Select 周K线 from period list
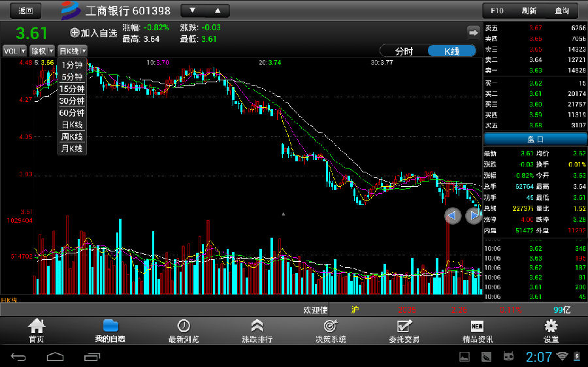This screenshot has width=588, height=367. tap(72, 136)
